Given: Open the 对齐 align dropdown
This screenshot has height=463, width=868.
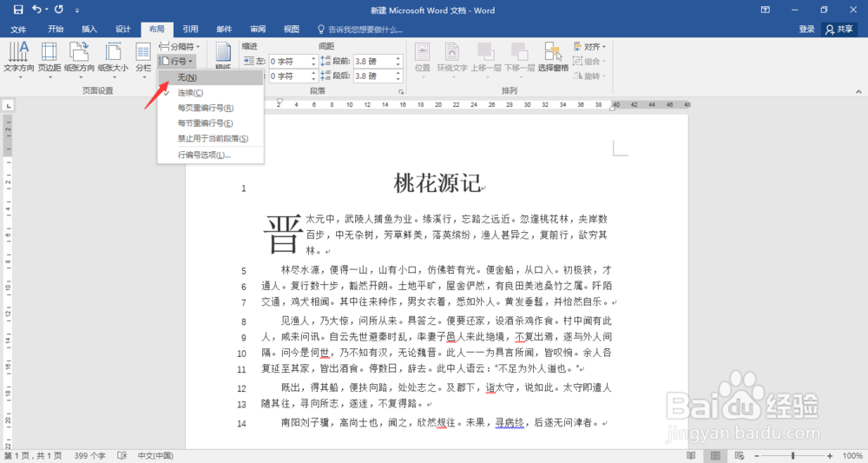Looking at the screenshot, I should 590,47.
